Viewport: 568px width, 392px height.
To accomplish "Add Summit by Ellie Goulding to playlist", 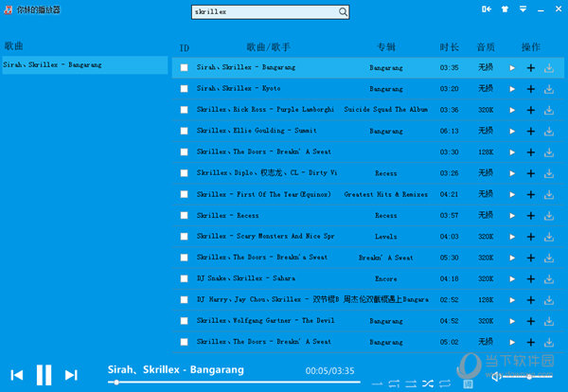I will coord(531,132).
